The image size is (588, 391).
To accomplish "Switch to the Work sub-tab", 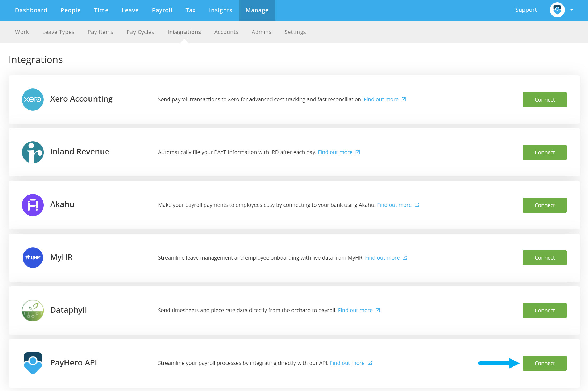I will (22, 32).
